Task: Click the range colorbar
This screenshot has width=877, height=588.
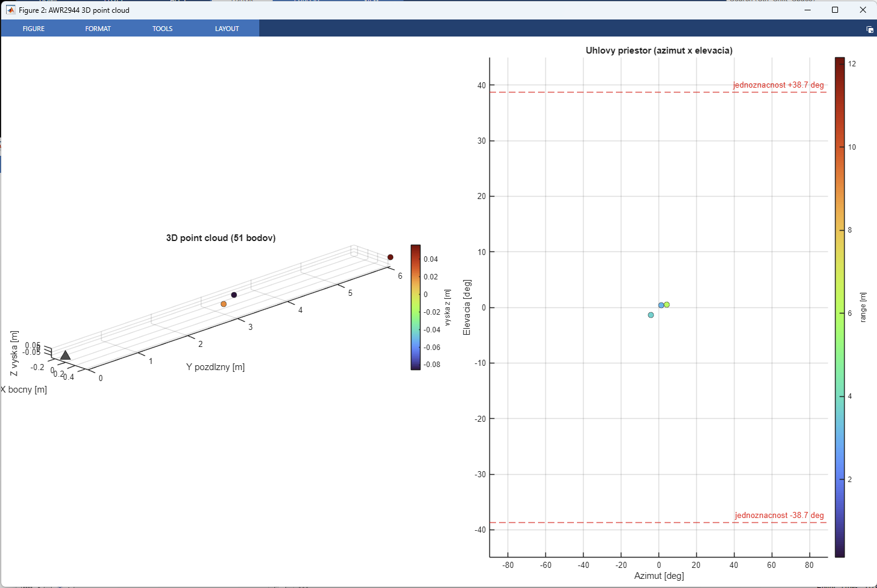Action: (x=840, y=307)
